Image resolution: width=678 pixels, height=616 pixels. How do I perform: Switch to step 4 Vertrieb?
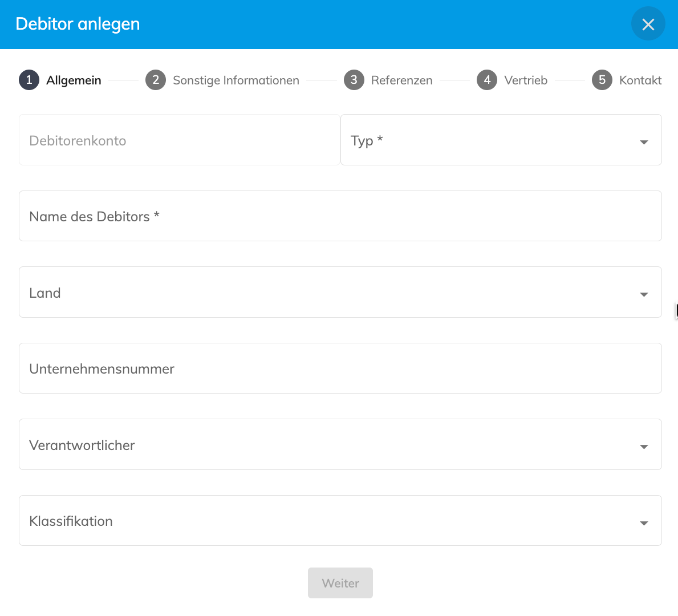[512, 80]
